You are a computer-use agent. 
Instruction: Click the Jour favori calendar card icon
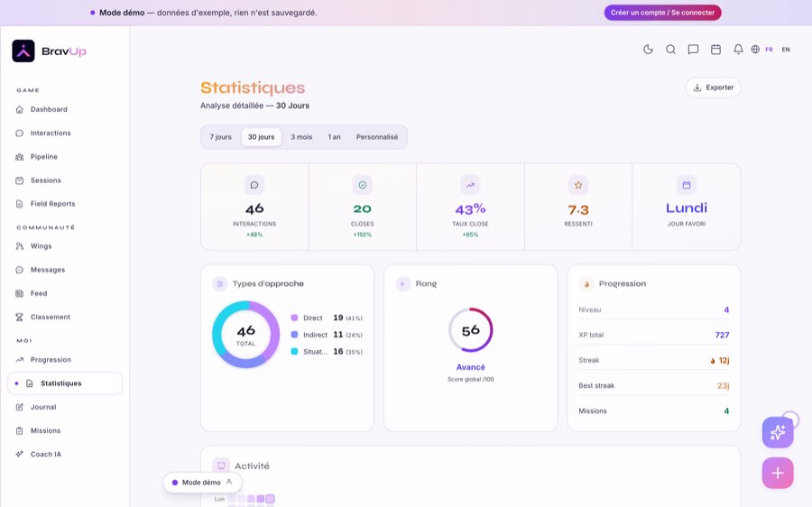[x=687, y=185]
